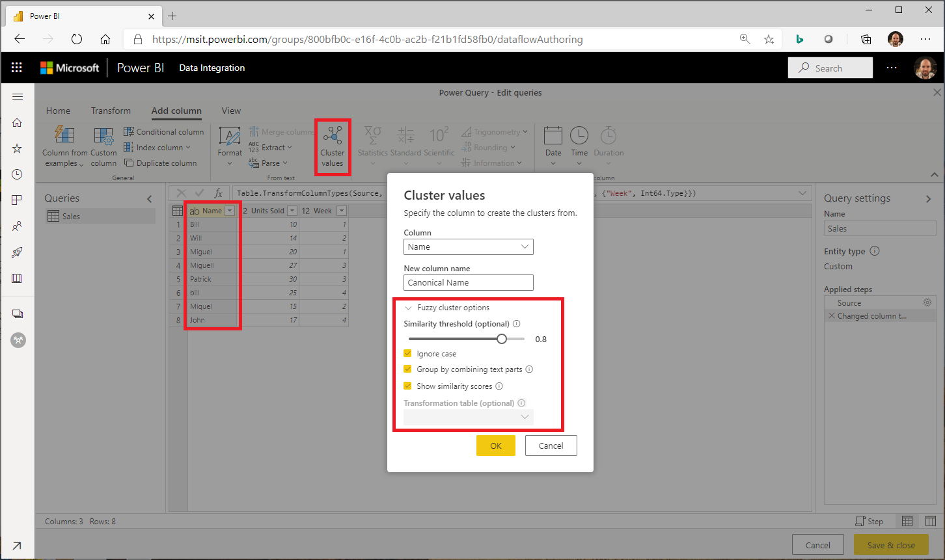Open Column from examples tool
This screenshot has width=945, height=560.
coord(64,147)
